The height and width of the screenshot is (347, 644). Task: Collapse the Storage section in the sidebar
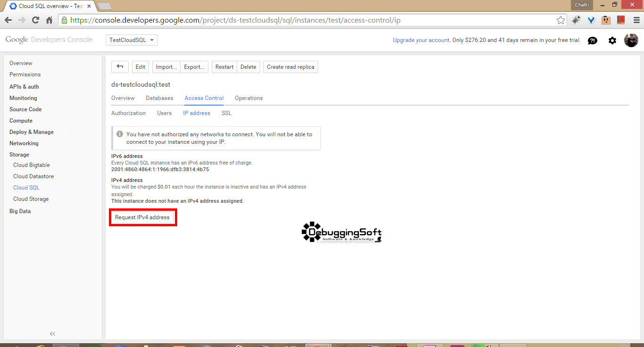pos(19,154)
